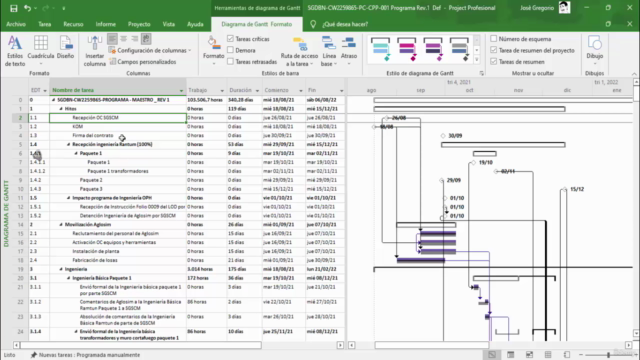Image resolution: width=640 pixels, height=360 pixels.
Task: Center column text alignment
Action: click(124, 39)
